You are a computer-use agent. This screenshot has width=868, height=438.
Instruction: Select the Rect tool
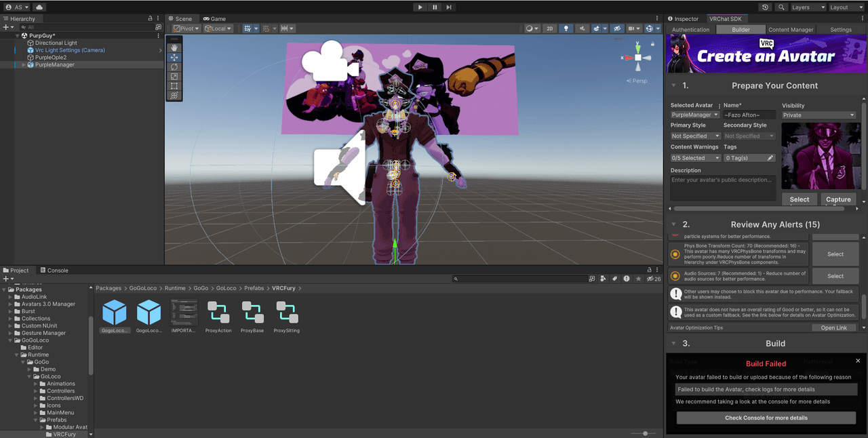click(x=174, y=86)
